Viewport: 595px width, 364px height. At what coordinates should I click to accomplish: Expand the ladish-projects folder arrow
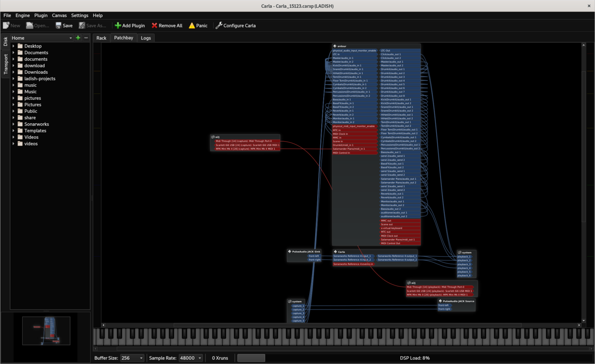(x=13, y=79)
